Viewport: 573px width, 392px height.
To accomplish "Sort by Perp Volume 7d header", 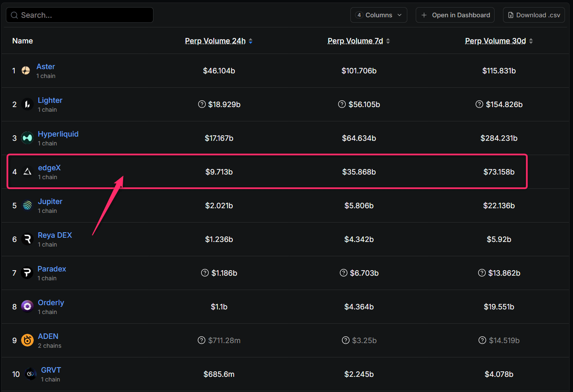I will [355, 41].
